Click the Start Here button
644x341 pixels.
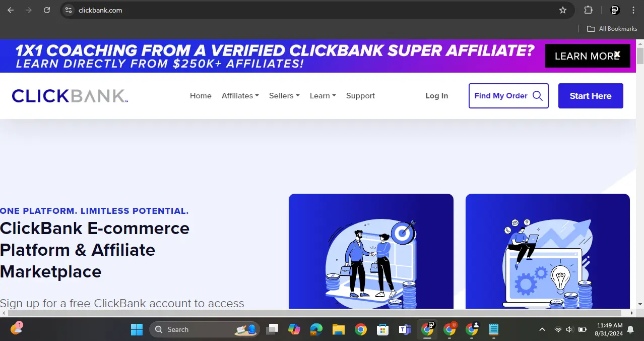(x=591, y=96)
